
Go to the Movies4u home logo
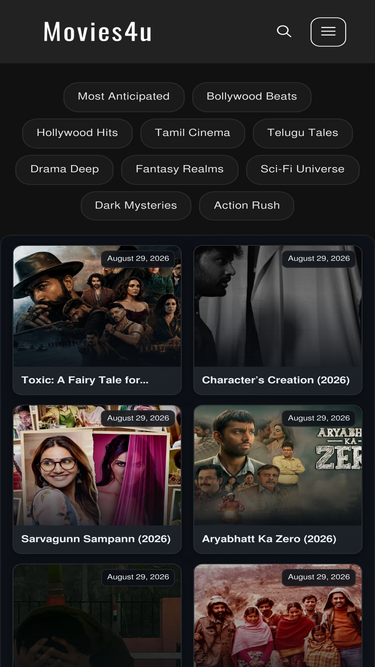coord(97,32)
